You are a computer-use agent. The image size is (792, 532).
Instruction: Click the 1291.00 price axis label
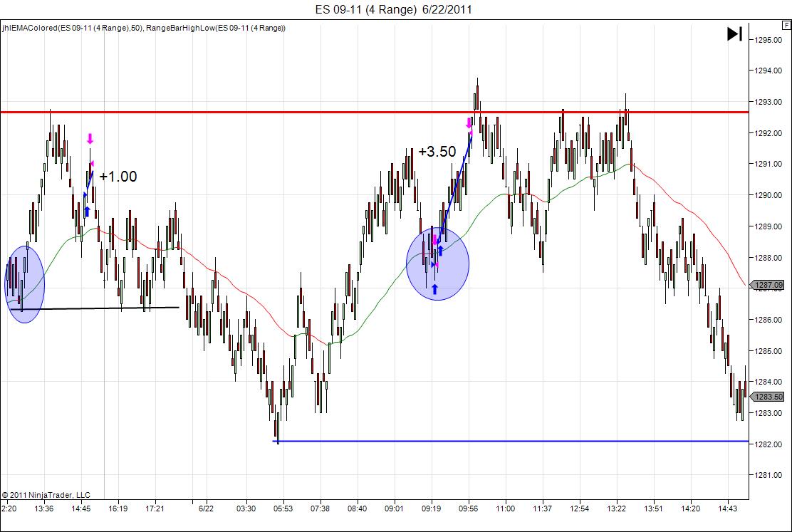coord(768,165)
